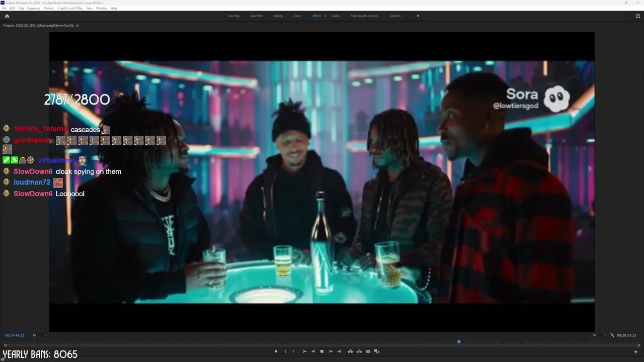Screen dimensions: 644x362
Task: Open the Quick Export share icon
Action: 638,16
